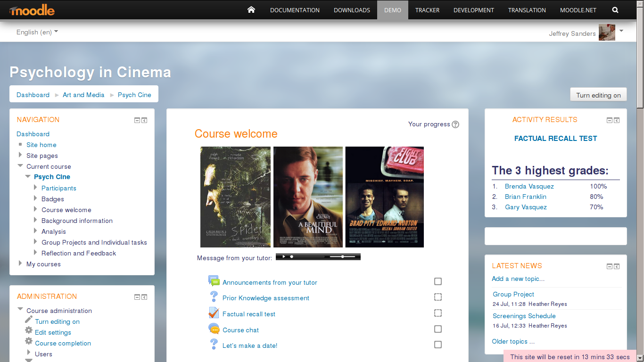Click the forum icon beside Announcements from your tutor

(x=214, y=281)
